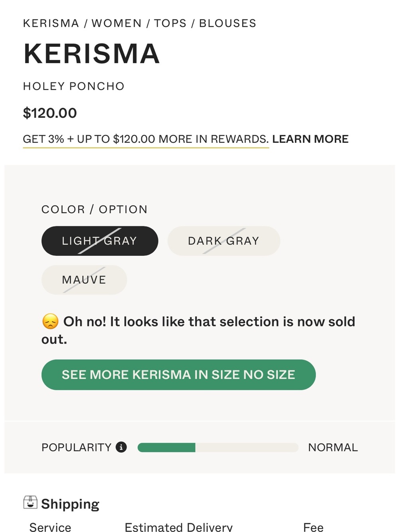Click the LEARN MORE rewards link
This screenshot has width=399, height=532.
[310, 139]
